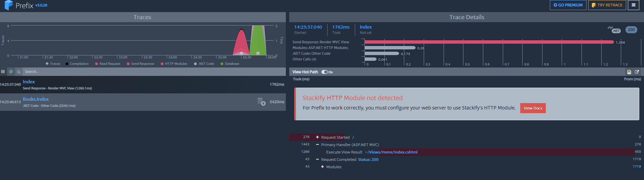The height and width of the screenshot is (180, 644).
Task: Toggle .NET Code legend series
Action: point(204,63)
